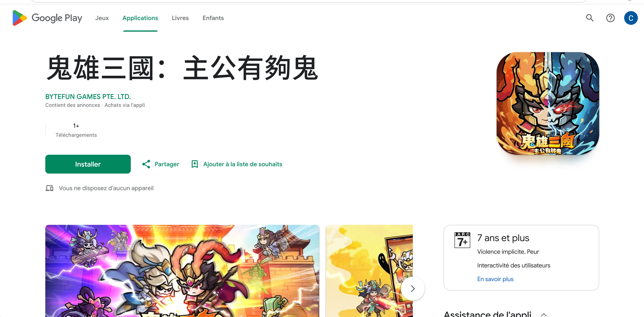Image resolution: width=644 pixels, height=317 pixels.
Task: Open the help center question mark icon
Action: [610, 18]
